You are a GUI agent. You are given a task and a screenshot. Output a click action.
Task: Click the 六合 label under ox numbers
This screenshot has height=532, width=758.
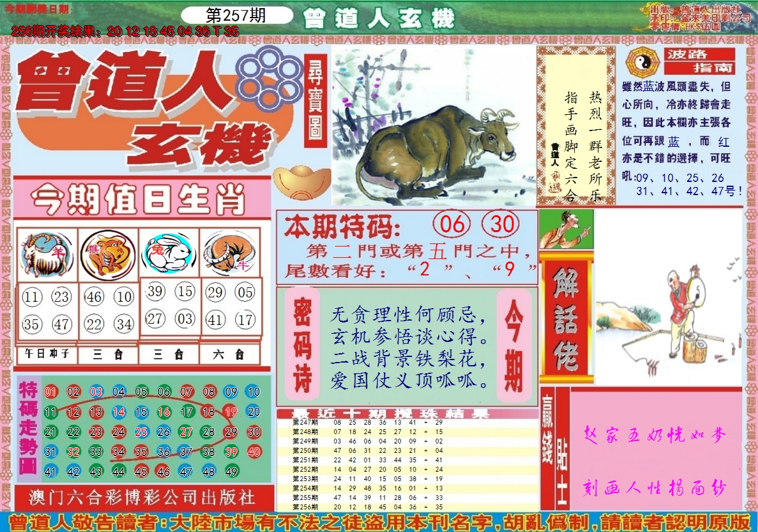[x=229, y=354]
